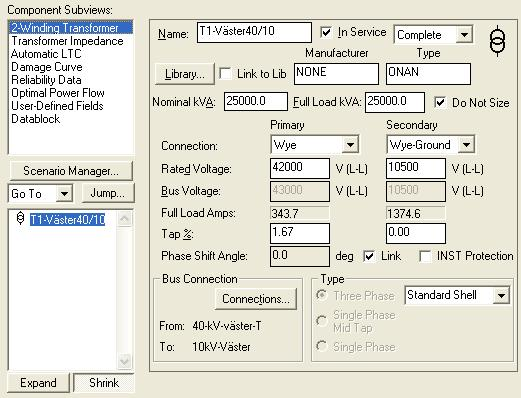This screenshot has height=398, width=521.
Task: Open the Primary Connection Wye dropdown
Action: 350,145
